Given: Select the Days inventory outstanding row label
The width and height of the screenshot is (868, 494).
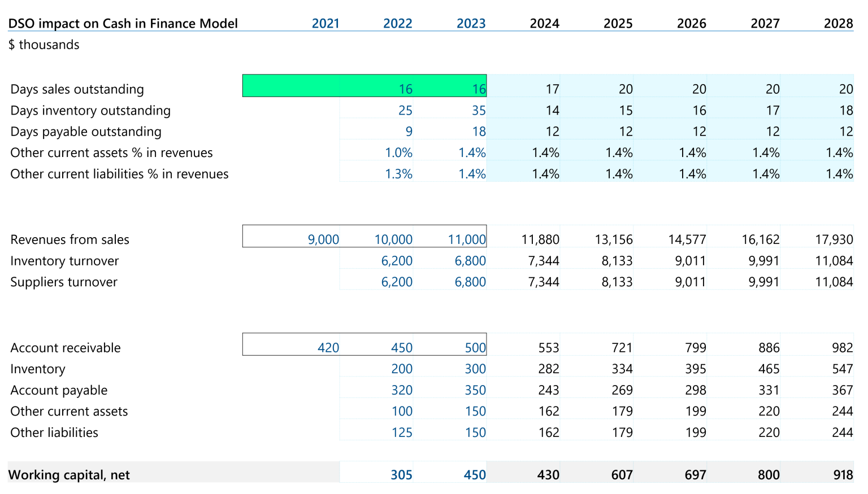Looking at the screenshot, I should click(x=90, y=110).
